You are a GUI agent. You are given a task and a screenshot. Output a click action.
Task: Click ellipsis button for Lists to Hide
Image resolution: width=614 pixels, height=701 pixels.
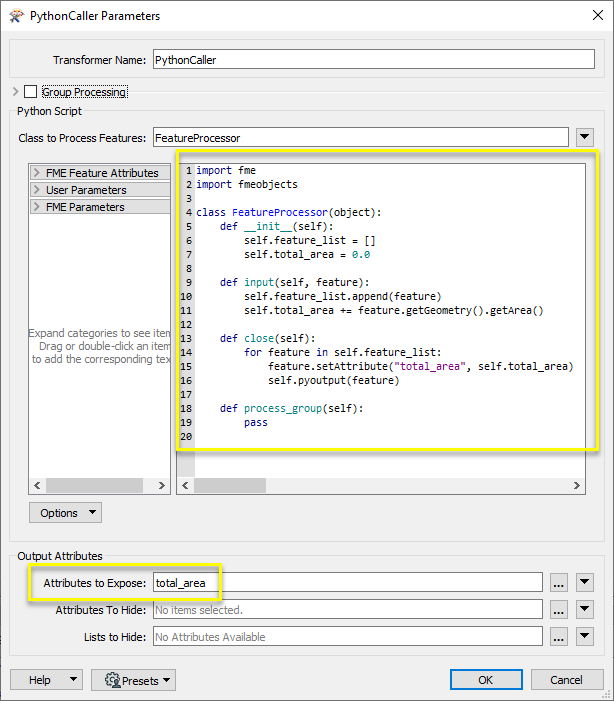tap(558, 636)
